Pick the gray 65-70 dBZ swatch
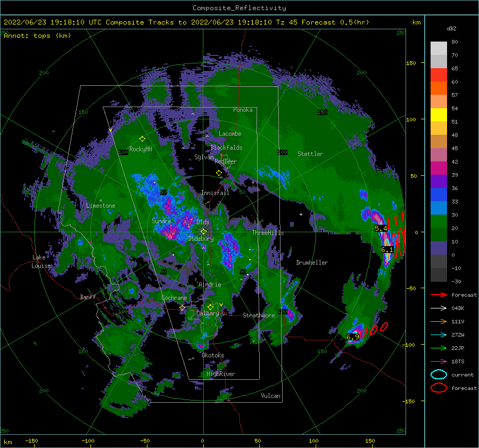The width and height of the screenshot is (479, 448). coord(439,61)
